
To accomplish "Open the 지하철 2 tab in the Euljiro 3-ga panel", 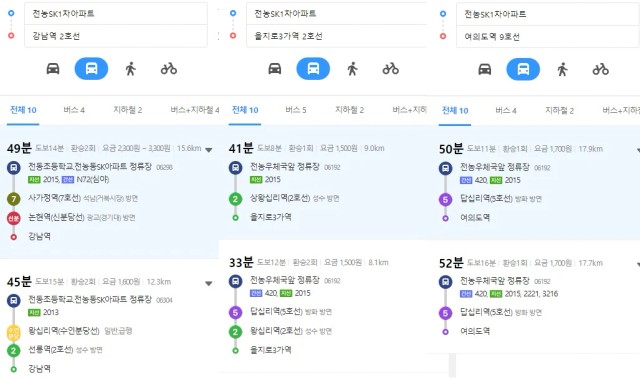I will pos(349,110).
